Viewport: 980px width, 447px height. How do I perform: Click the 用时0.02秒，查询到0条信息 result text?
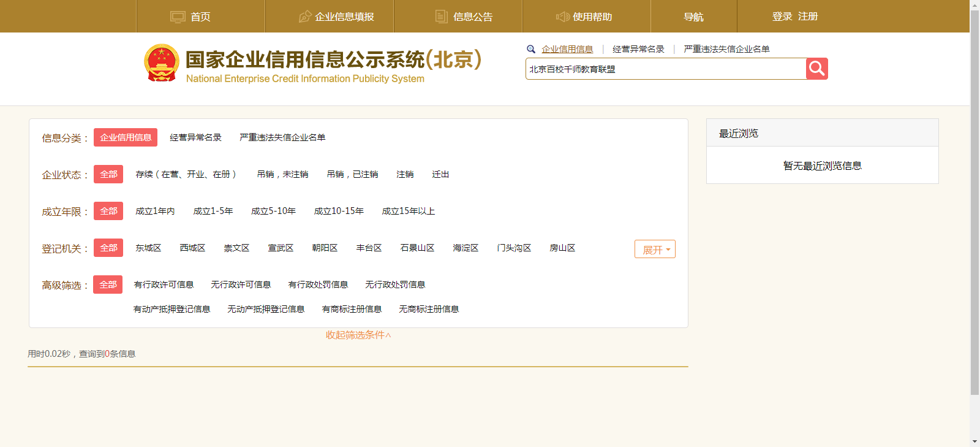click(81, 354)
